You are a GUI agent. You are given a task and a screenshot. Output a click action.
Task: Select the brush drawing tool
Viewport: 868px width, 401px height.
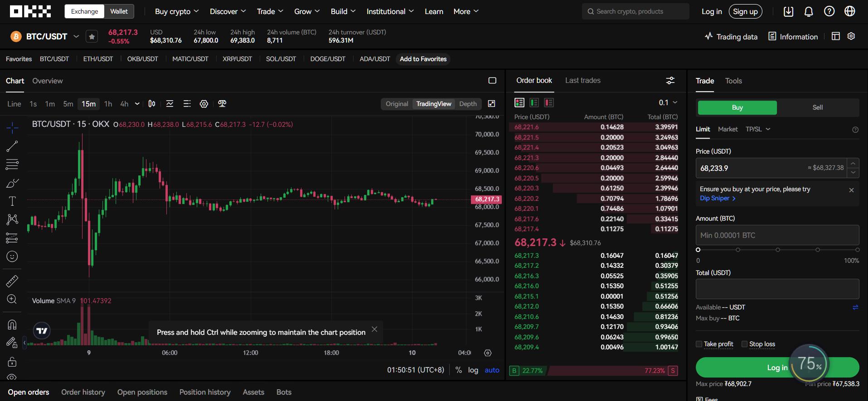pos(12,183)
